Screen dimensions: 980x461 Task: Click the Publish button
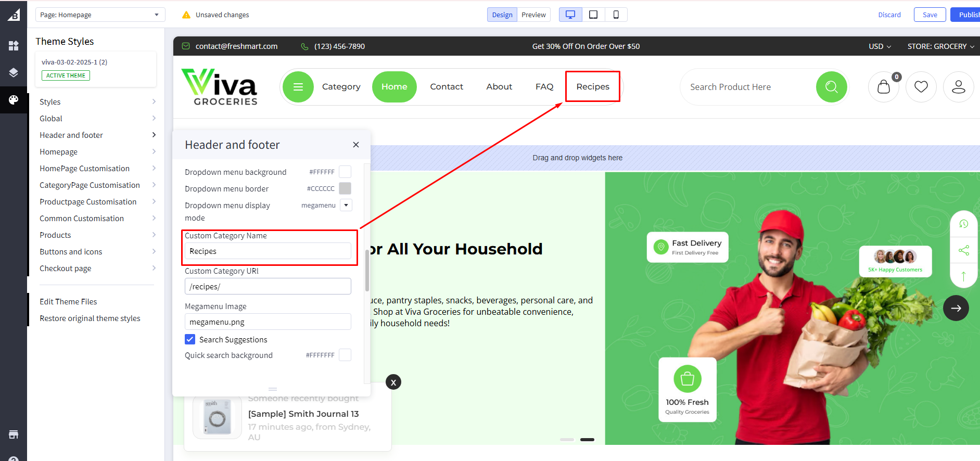(x=966, y=15)
